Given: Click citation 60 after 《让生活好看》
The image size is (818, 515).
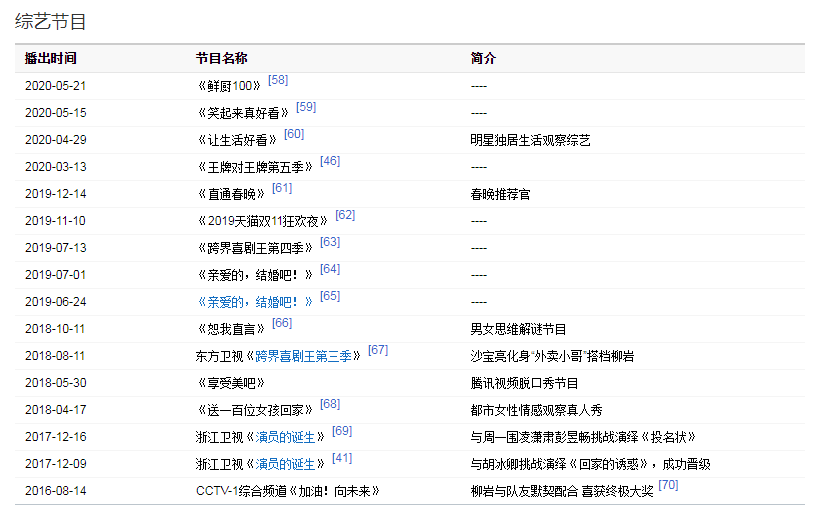Looking at the screenshot, I should tap(294, 134).
